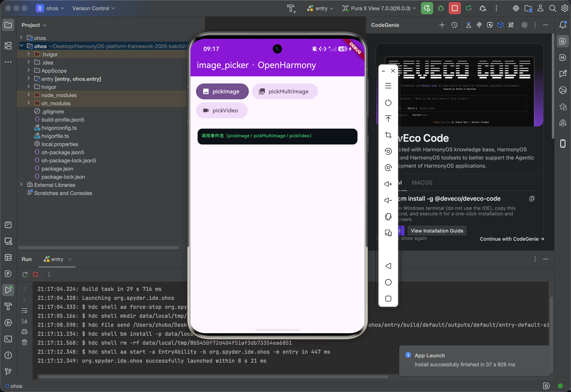Open CodeGenie chat history clock icon
The image size is (571, 392).
pos(454,25)
